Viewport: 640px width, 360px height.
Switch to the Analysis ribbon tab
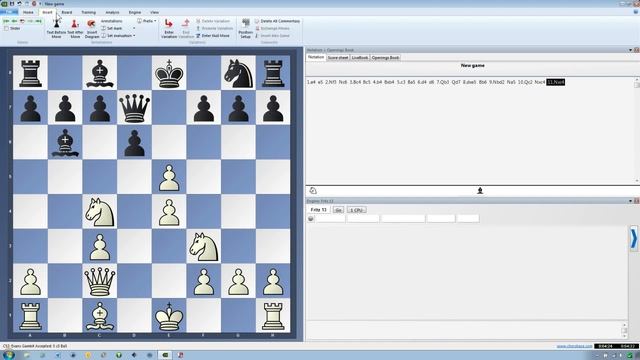(112, 12)
